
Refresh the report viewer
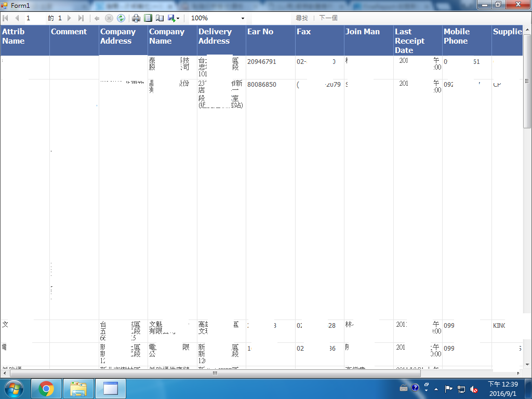point(121,18)
